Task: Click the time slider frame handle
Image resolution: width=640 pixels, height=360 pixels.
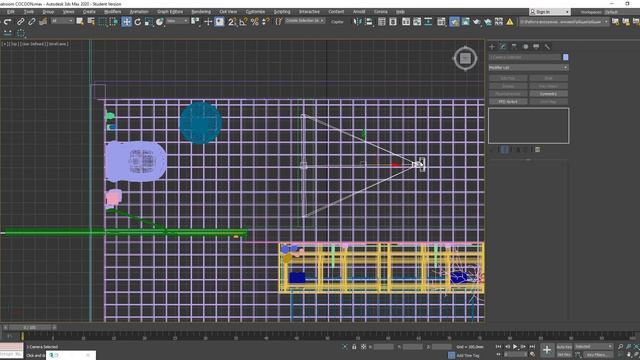Action: tap(30, 327)
